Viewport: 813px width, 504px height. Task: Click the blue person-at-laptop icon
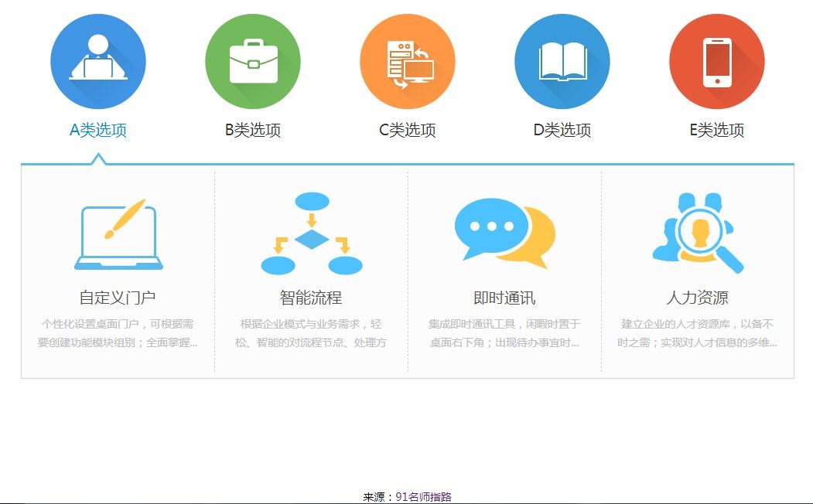tap(98, 62)
